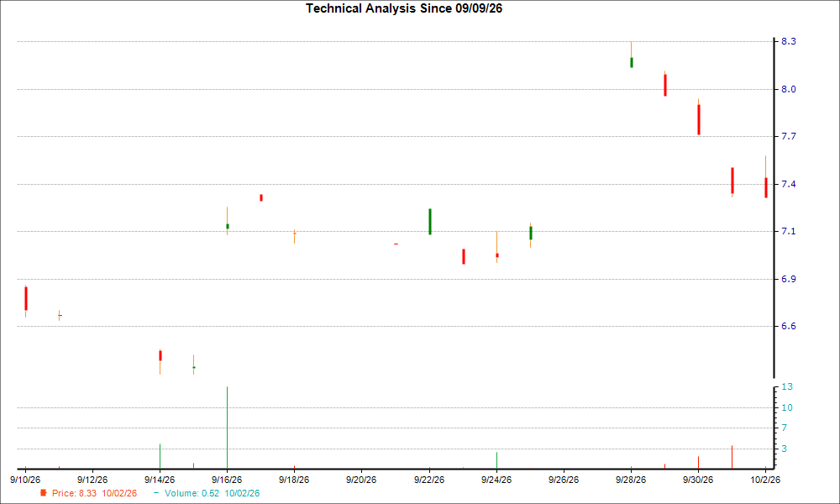The width and height of the screenshot is (840, 504).
Task: Click the 7 volume axis label
Action: coord(785,428)
